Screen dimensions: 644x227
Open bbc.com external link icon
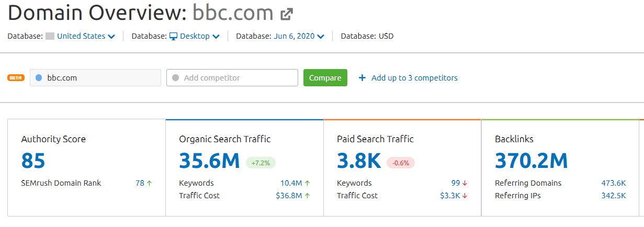[286, 14]
